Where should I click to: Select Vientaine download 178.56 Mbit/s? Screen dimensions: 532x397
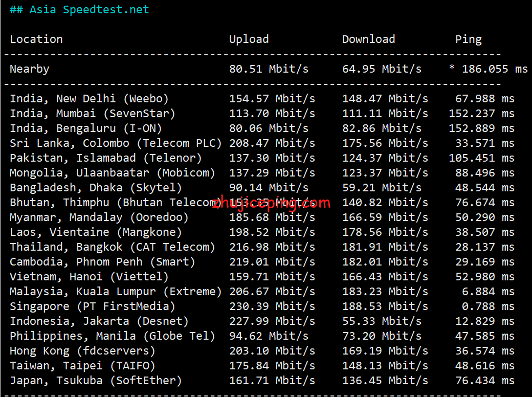[385, 232]
